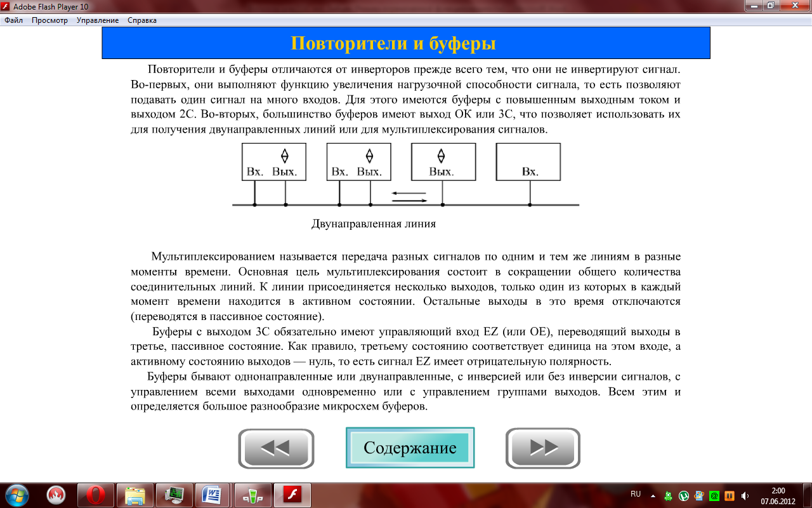Close the Adobe Flash Player window
The image size is (812, 508).
pos(794,5)
